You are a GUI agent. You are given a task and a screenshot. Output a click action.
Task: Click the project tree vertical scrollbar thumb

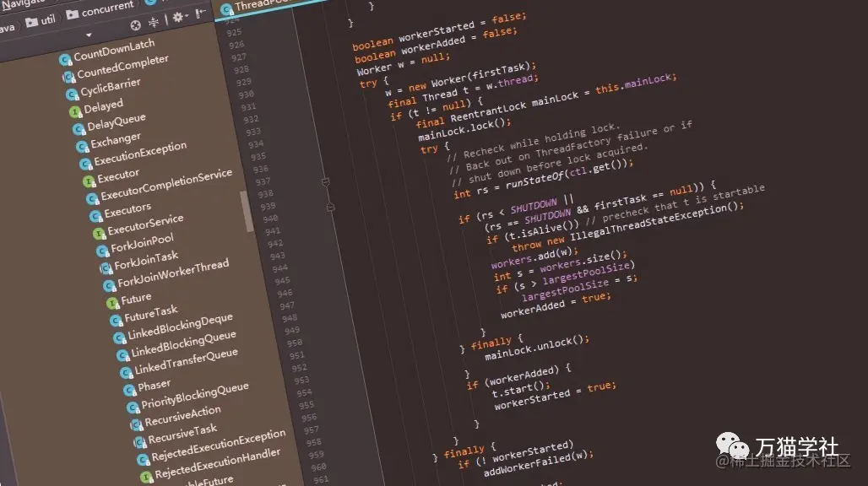coord(247,211)
